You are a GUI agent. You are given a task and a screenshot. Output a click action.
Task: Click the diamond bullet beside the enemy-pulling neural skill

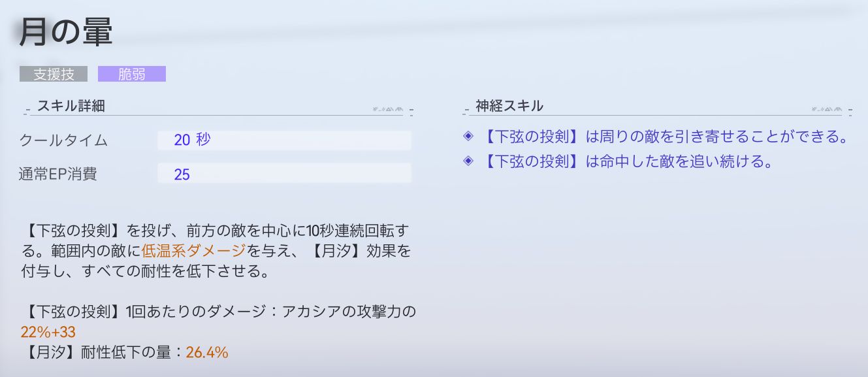(x=468, y=137)
